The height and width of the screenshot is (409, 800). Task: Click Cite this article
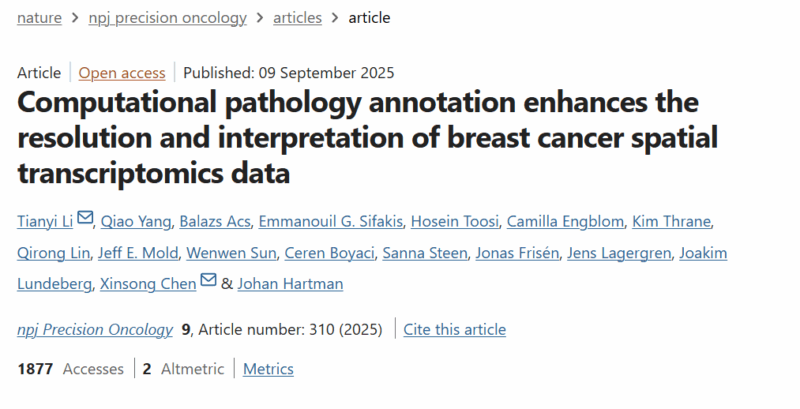(455, 329)
